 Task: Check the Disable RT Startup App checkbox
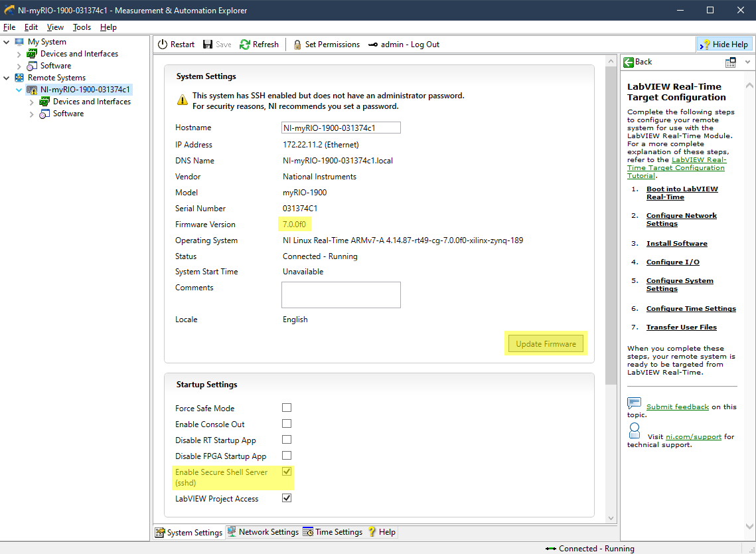(287, 440)
